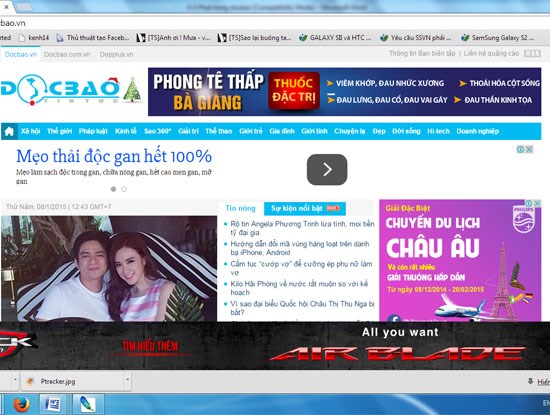Open the 'Yêu cầu SSVN phải' bookmark
This screenshot has height=415, width=550.
(x=416, y=38)
